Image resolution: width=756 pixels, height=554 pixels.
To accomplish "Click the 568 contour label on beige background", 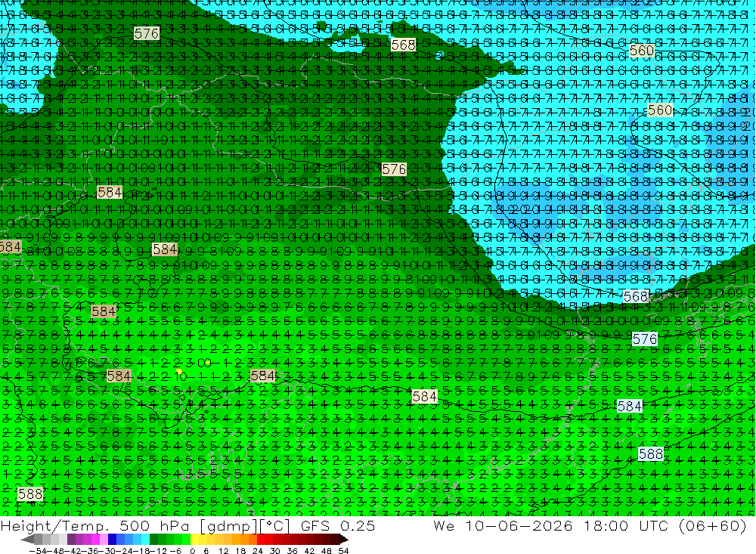I will pyautogui.click(x=403, y=45).
